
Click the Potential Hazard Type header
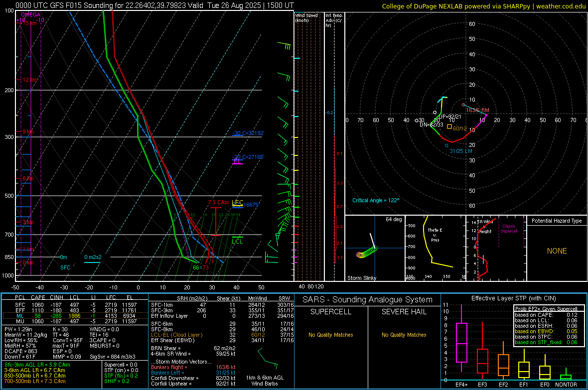tap(557, 221)
